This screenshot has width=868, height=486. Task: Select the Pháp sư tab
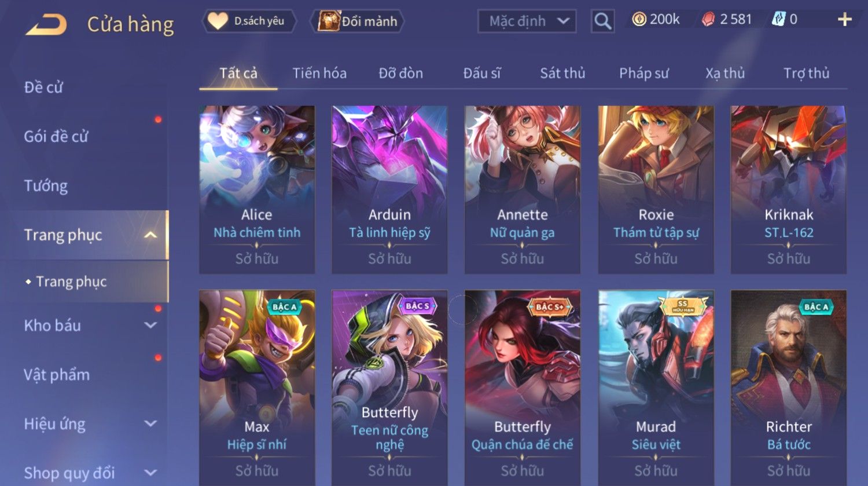643,74
